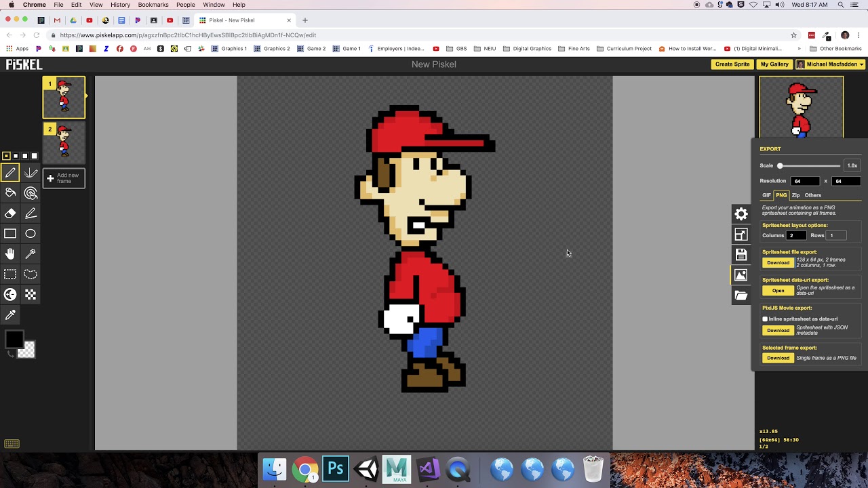Open the Michael Macfadden user dropdown
Image resolution: width=868 pixels, height=488 pixels.
pos(831,64)
